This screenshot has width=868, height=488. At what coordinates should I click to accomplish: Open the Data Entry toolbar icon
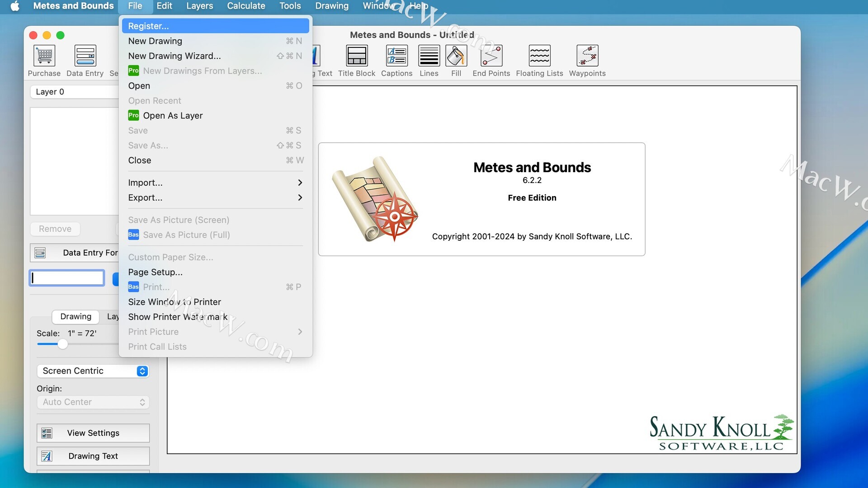point(85,56)
